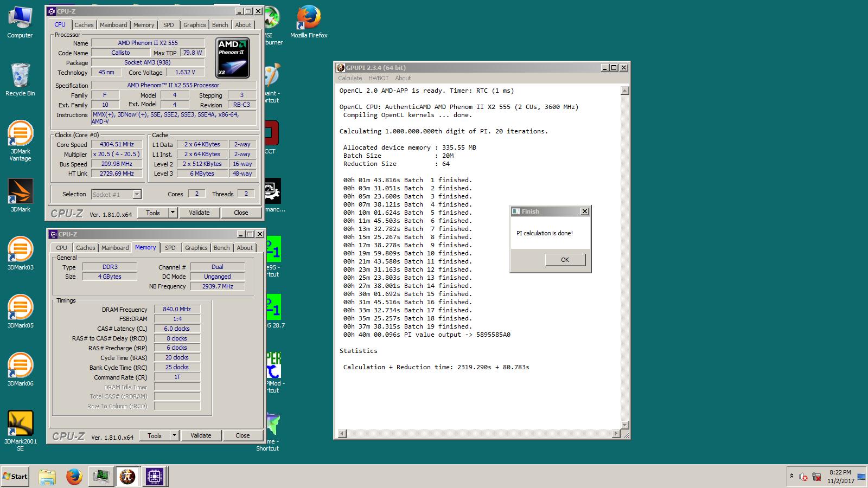Switch to CPU-Z taskbar icon
Image resolution: width=868 pixels, height=488 pixels.
[x=155, y=477]
